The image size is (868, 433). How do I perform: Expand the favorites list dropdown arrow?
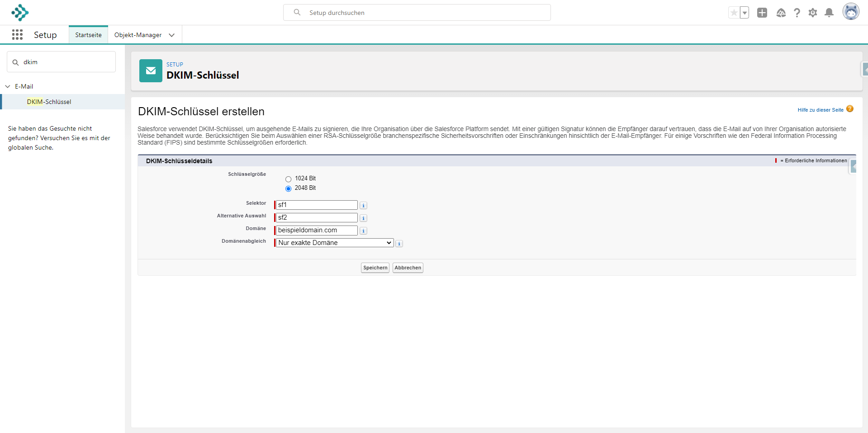click(x=745, y=13)
